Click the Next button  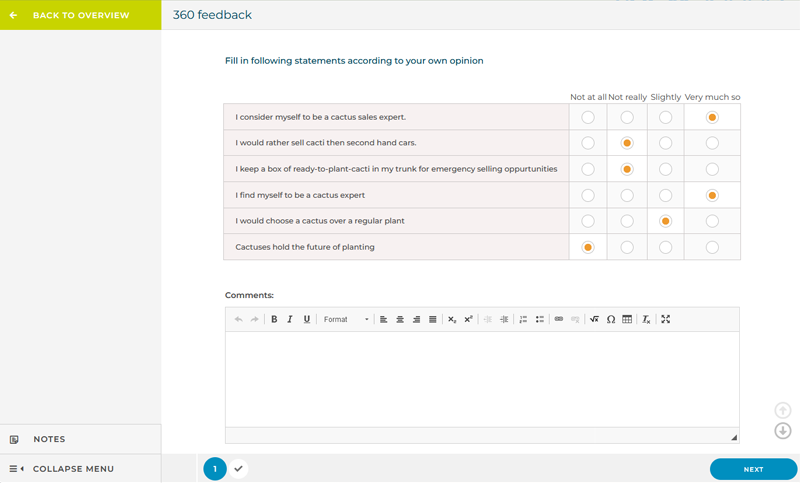(x=753, y=469)
